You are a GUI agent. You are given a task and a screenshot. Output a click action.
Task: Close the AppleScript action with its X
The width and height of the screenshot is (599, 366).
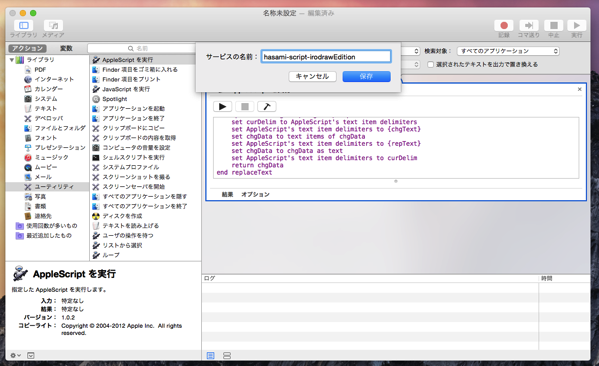tap(580, 89)
